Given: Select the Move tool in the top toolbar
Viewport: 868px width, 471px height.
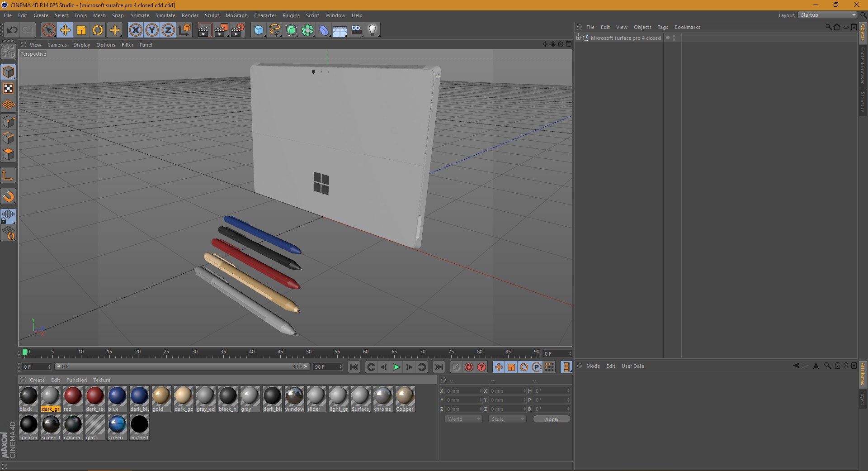Looking at the screenshot, I should point(65,30).
